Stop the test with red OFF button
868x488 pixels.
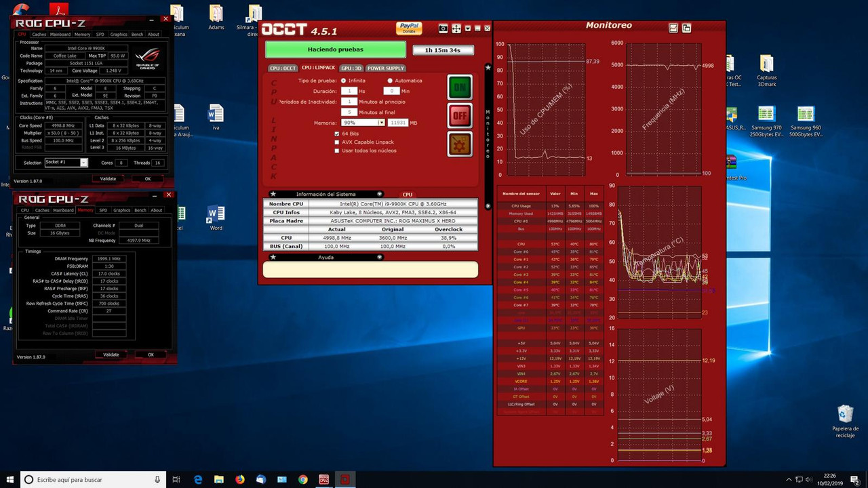click(460, 115)
